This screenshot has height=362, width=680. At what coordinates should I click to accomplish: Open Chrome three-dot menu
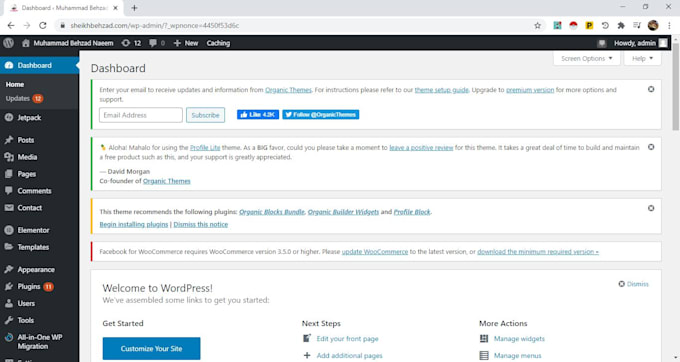pyautogui.click(x=670, y=26)
